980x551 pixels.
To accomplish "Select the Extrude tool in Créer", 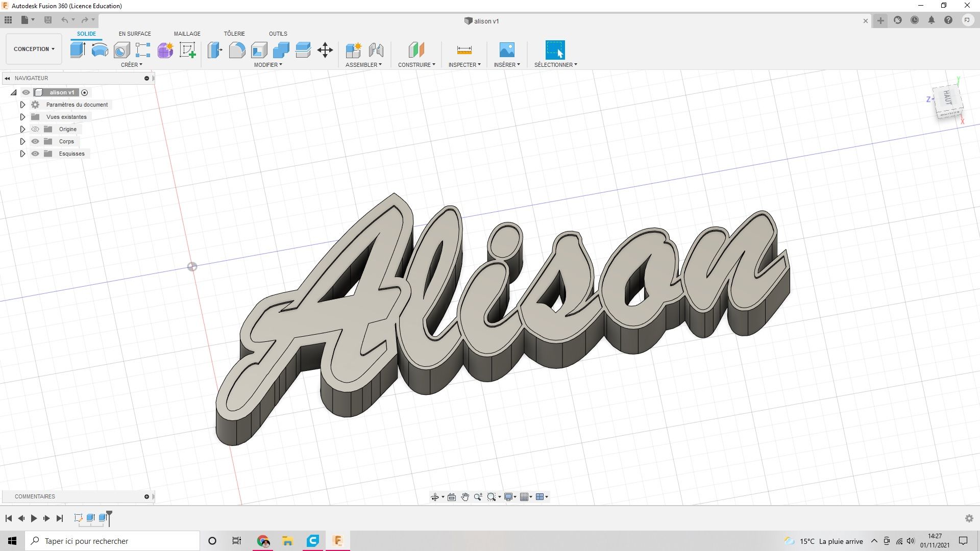I will [77, 50].
